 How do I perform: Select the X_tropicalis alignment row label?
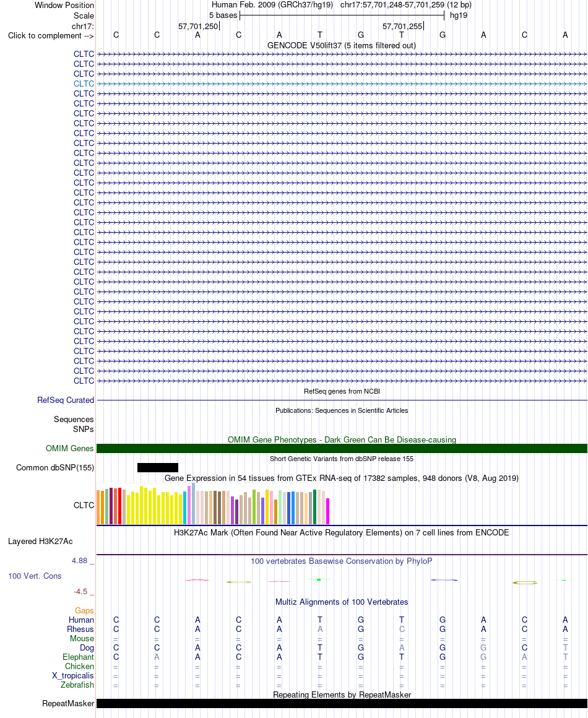click(x=73, y=676)
